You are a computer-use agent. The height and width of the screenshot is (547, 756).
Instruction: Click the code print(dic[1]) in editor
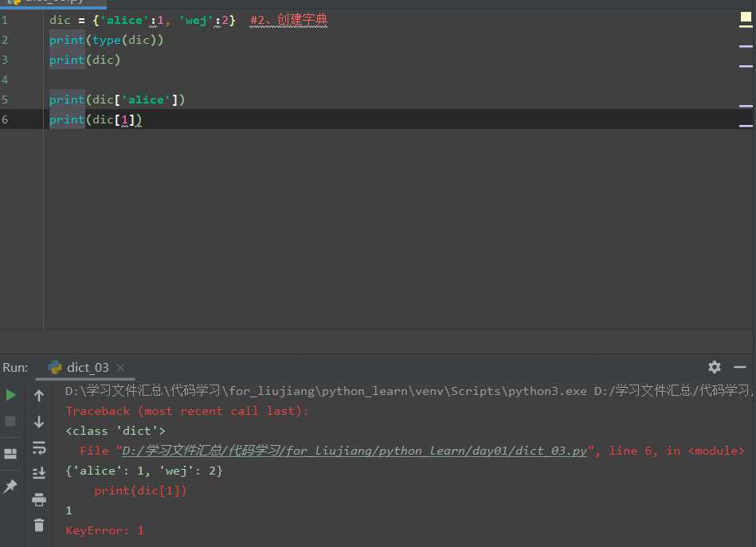(x=96, y=119)
